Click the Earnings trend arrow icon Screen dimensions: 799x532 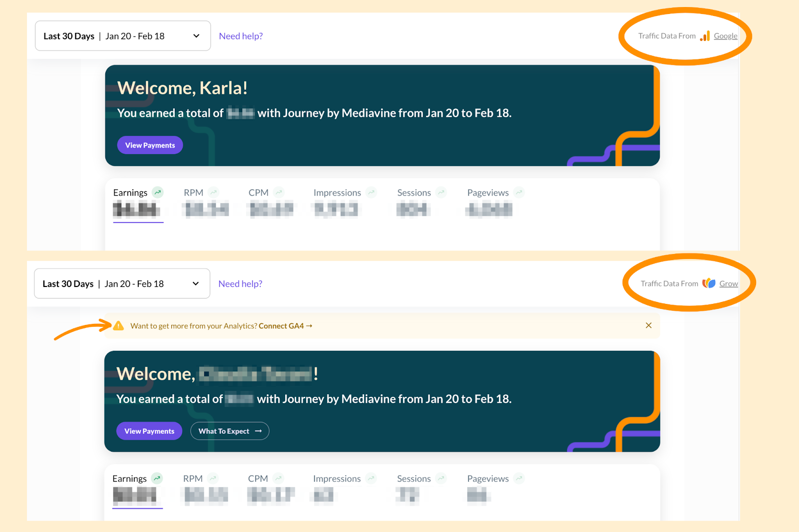[157, 192]
